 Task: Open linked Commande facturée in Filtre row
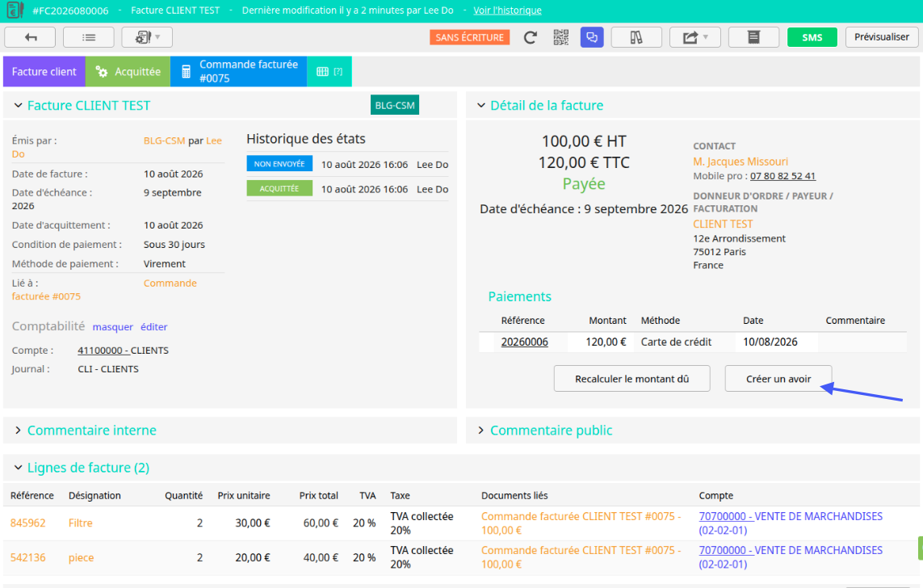click(x=581, y=523)
